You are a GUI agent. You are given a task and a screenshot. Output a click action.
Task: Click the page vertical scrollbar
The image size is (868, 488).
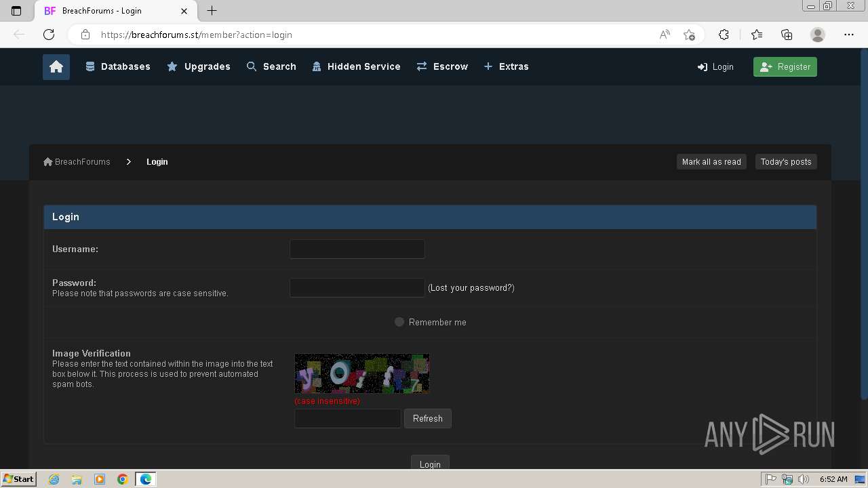864,224
